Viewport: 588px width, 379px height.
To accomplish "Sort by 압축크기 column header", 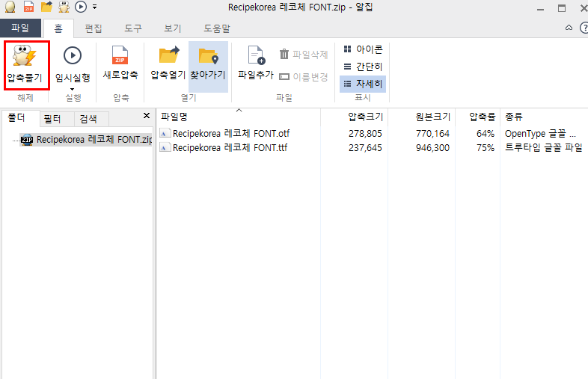I will pos(355,117).
